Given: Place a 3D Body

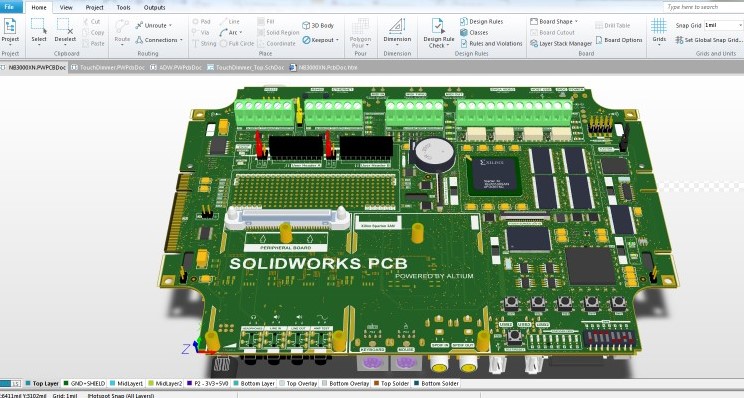Looking at the screenshot, I should coord(318,25).
